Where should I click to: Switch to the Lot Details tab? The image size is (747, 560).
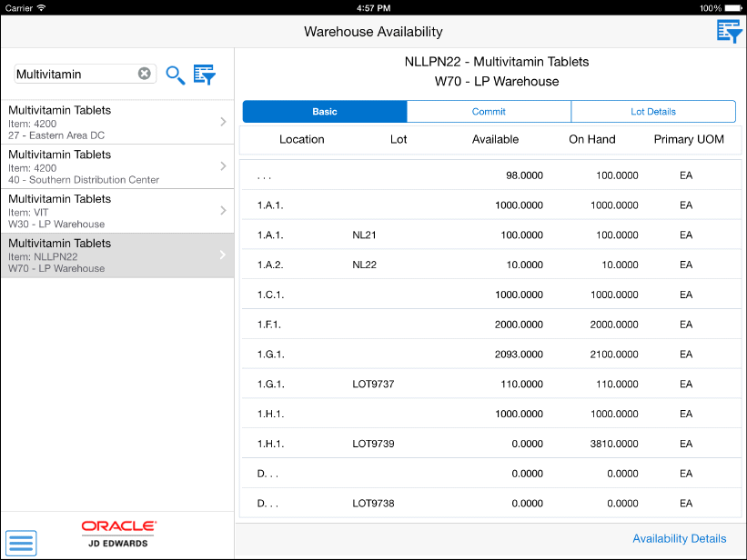point(653,112)
